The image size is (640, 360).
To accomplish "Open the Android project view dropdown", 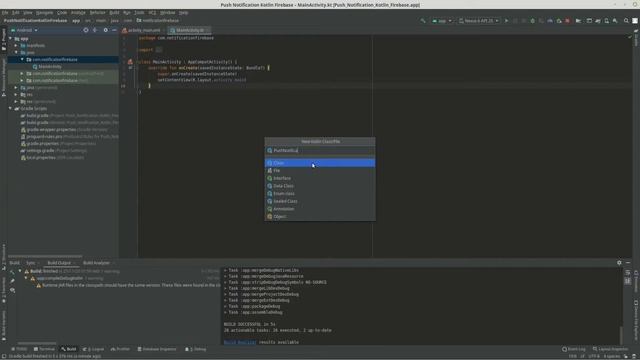I will click(x=24, y=30).
